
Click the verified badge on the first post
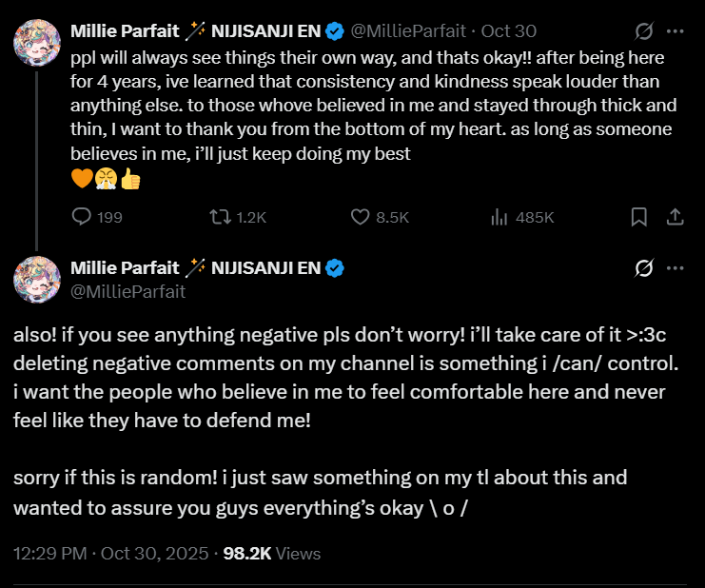click(x=335, y=30)
